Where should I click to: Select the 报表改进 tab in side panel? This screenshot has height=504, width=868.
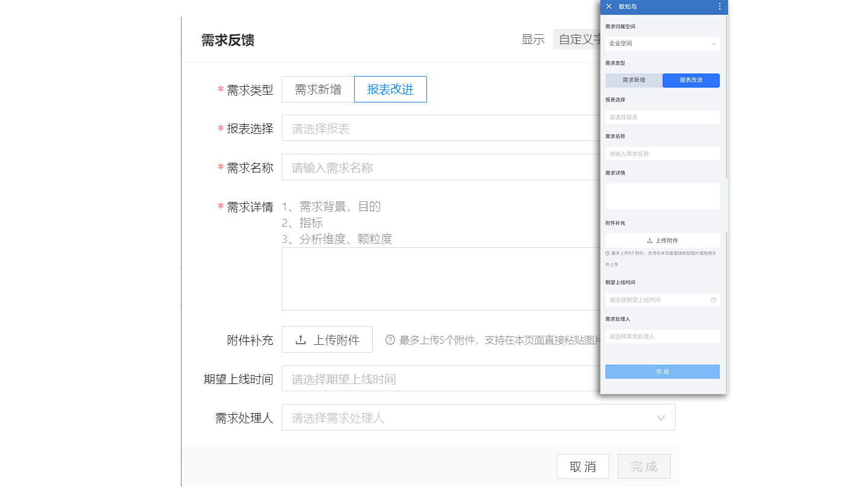(x=691, y=80)
